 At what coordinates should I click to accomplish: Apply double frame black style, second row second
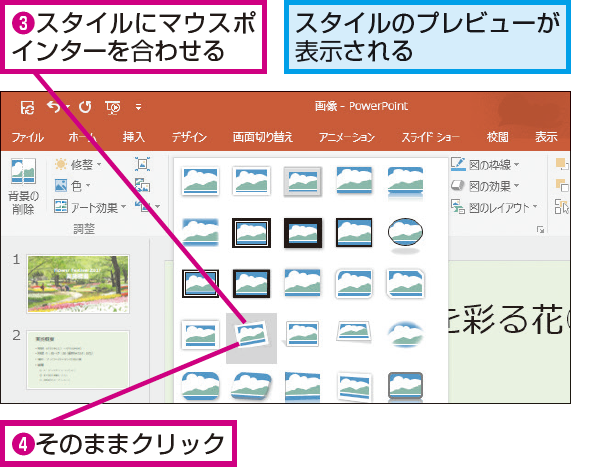251,233
